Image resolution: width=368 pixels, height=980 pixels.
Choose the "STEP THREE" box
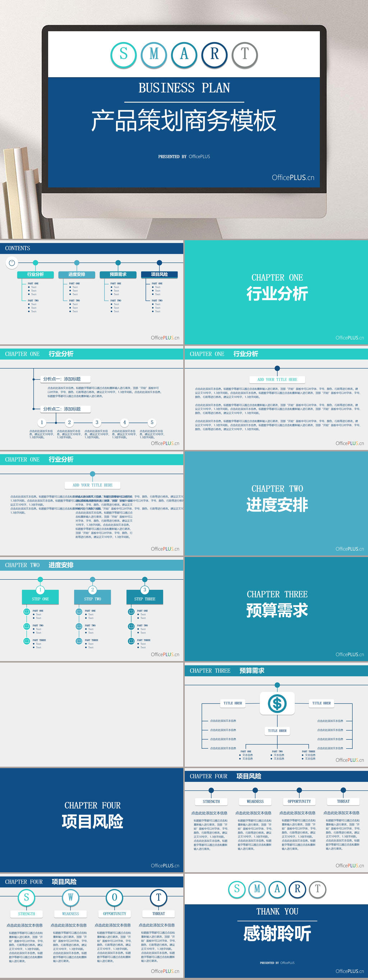(x=144, y=597)
